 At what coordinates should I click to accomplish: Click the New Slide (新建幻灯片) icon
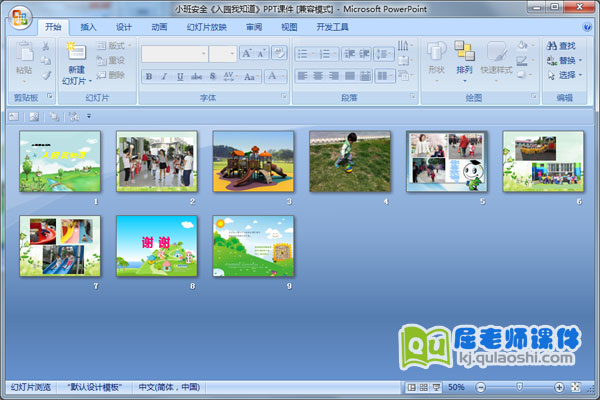[77, 51]
